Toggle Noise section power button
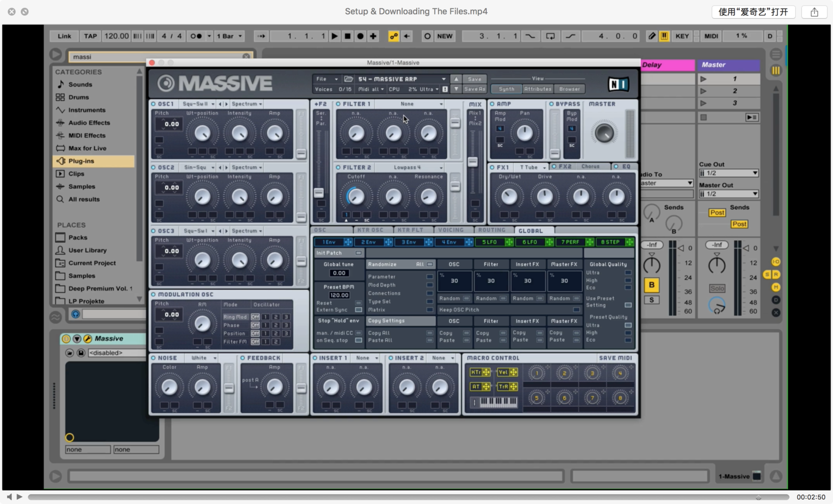 (x=154, y=358)
